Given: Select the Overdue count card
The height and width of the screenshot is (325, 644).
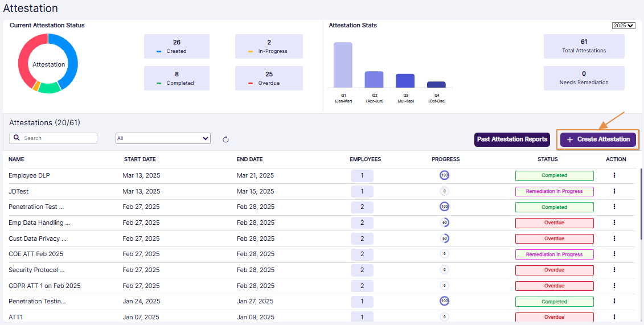Looking at the screenshot, I should [269, 78].
